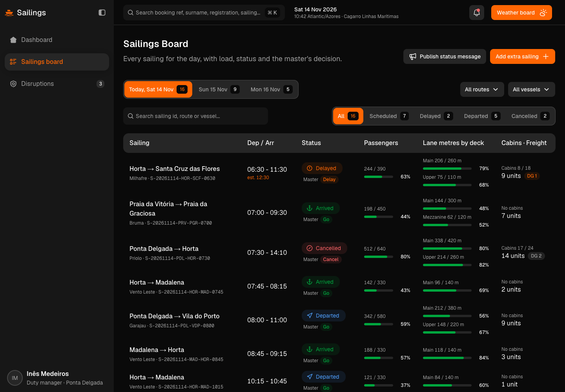
Task: Open the Disruptions page
Action: coord(57,84)
